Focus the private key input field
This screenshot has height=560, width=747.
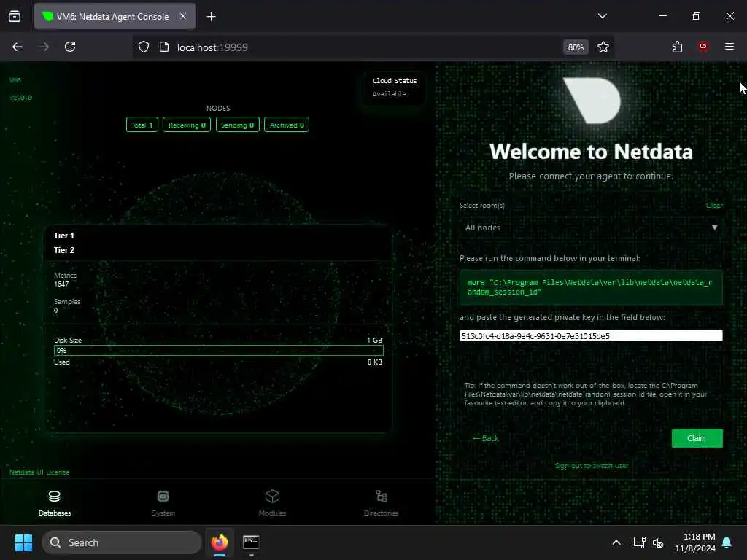tap(591, 335)
